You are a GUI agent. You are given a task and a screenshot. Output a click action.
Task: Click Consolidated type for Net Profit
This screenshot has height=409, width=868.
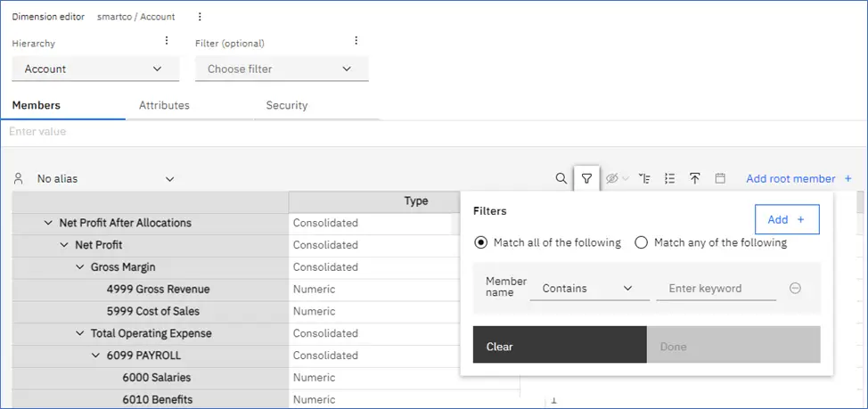click(x=325, y=245)
